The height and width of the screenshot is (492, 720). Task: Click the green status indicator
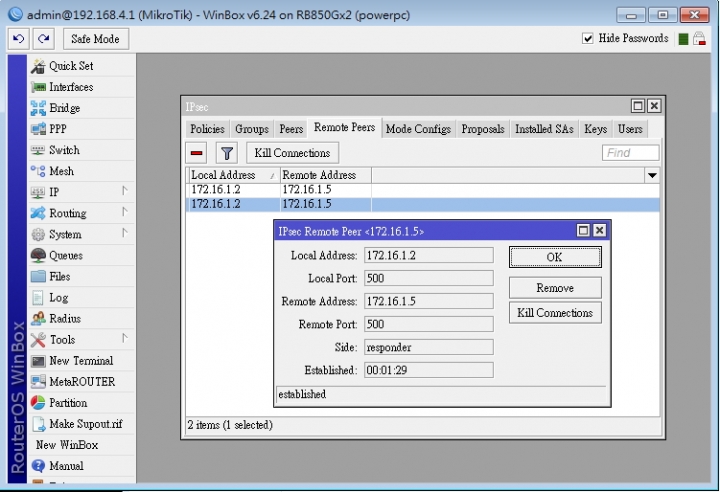coord(683,39)
